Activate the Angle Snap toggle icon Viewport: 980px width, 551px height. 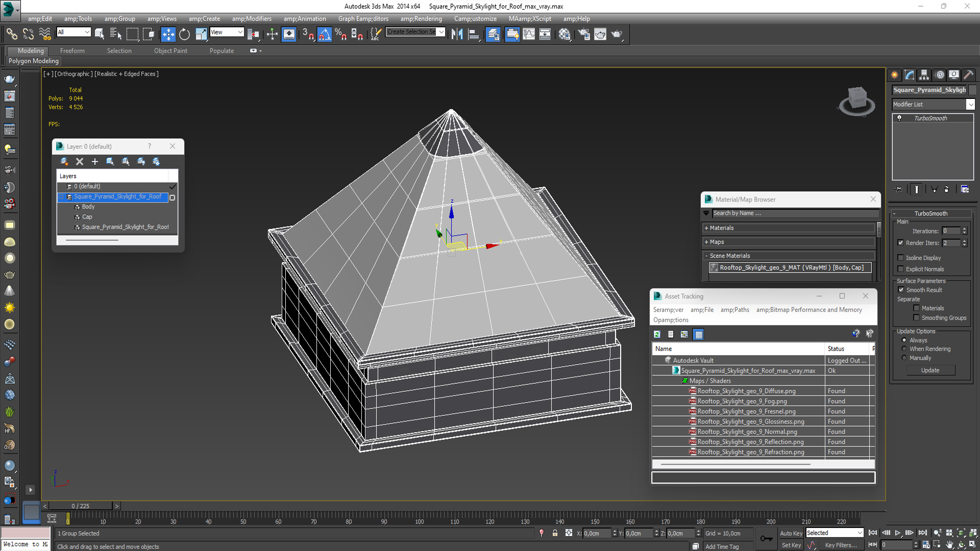pyautogui.click(x=325, y=34)
